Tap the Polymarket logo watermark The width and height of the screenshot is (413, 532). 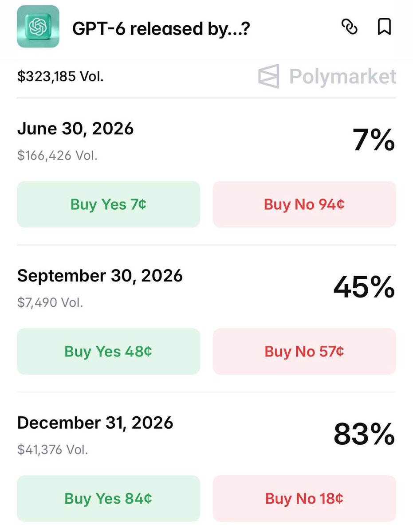pyautogui.click(x=327, y=77)
